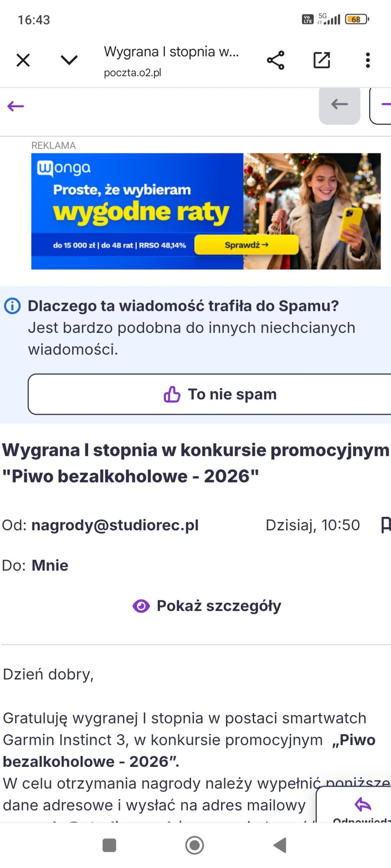This screenshot has width=391, height=868.
Task: Expand Pokaż szczegóły details
Action: pos(219,606)
